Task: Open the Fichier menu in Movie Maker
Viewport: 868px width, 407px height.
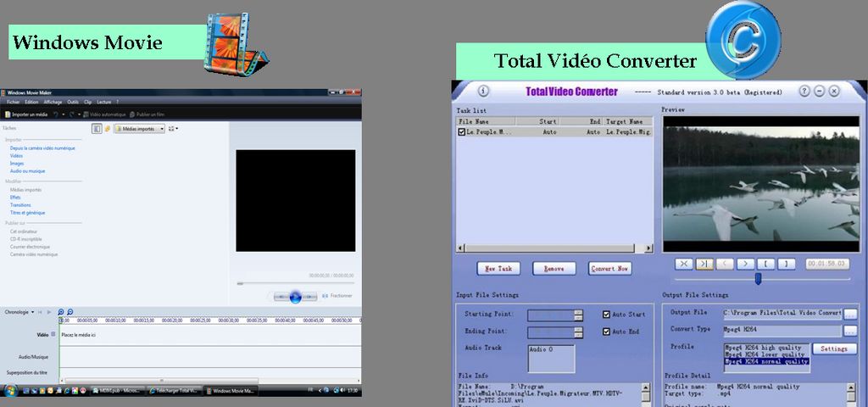Action: (14, 102)
